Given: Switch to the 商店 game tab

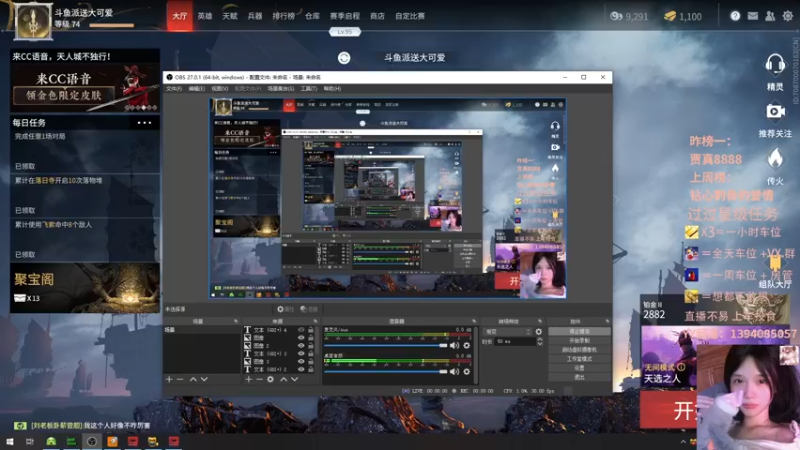Looking at the screenshot, I should 377,16.
